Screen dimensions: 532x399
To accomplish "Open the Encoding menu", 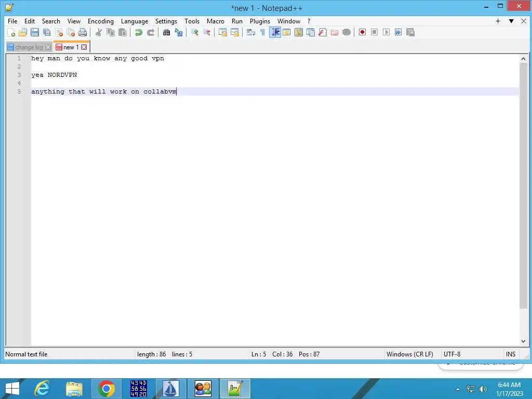I will (101, 21).
